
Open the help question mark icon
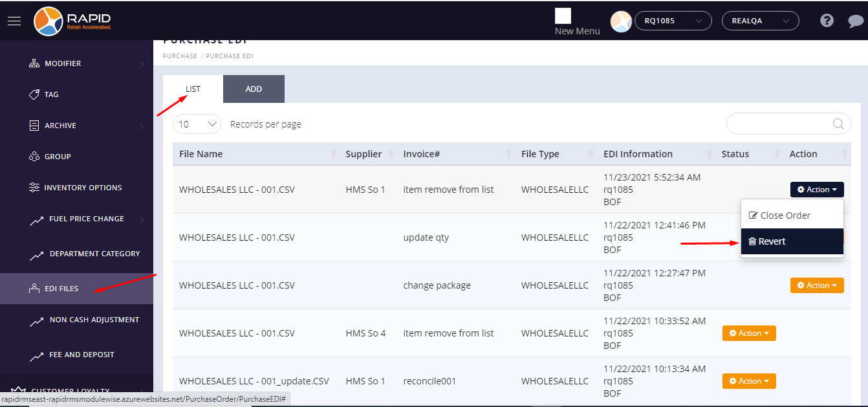click(x=827, y=21)
